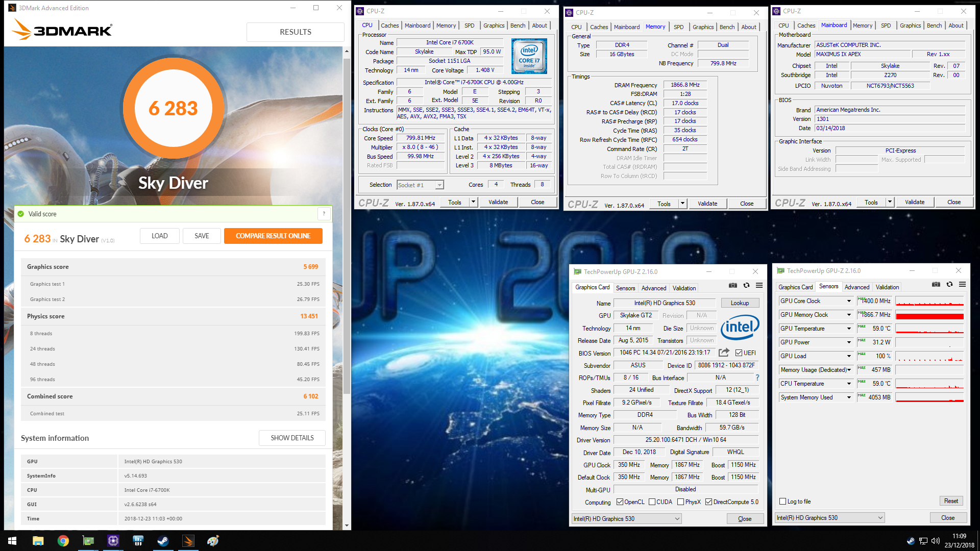
Task: Select the Graphics score value 5 699
Action: tap(310, 267)
